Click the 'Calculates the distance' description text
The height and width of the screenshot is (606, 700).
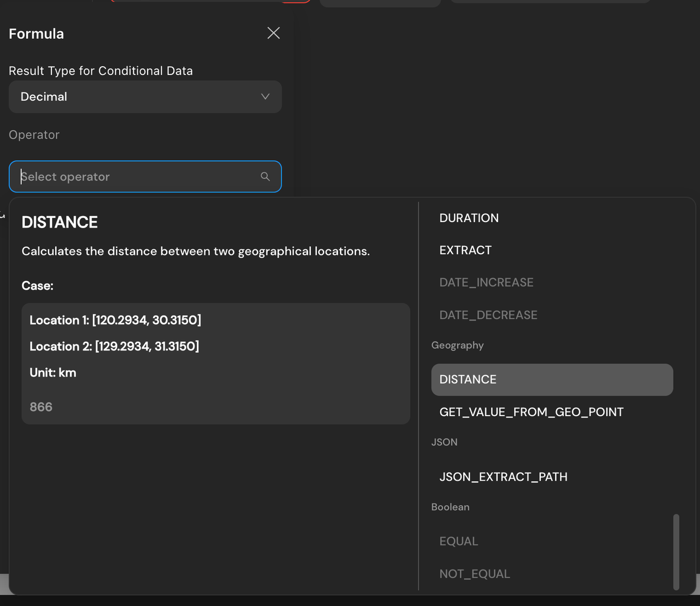pos(196,251)
